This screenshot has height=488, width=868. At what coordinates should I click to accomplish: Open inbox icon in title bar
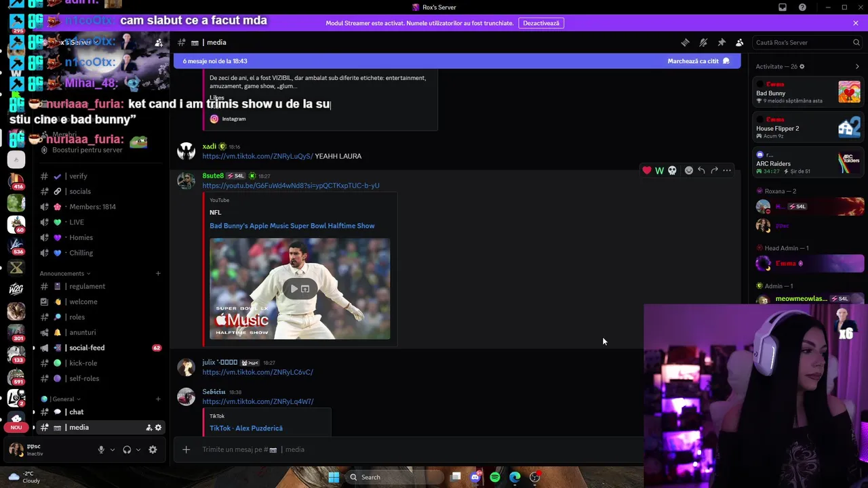coord(783,7)
